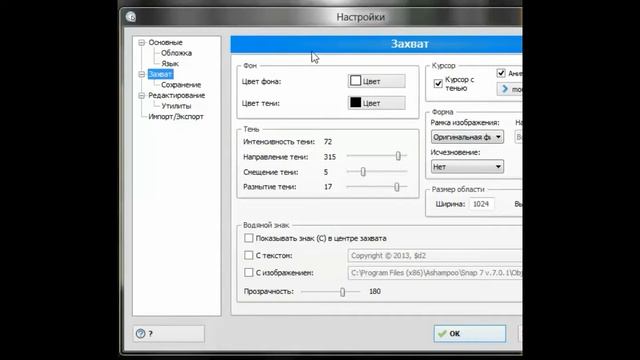Click the Направление тени value 315
This screenshot has width=640, height=360.
pos(330,157)
